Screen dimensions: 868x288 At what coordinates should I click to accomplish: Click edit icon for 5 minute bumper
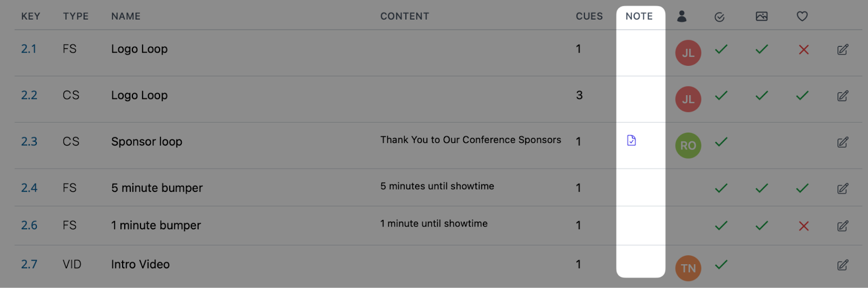click(843, 189)
